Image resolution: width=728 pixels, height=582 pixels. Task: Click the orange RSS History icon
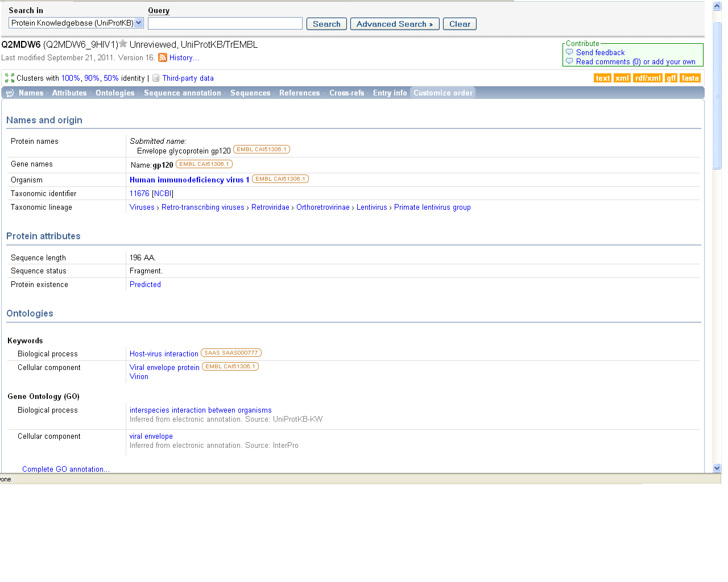pyautogui.click(x=163, y=57)
